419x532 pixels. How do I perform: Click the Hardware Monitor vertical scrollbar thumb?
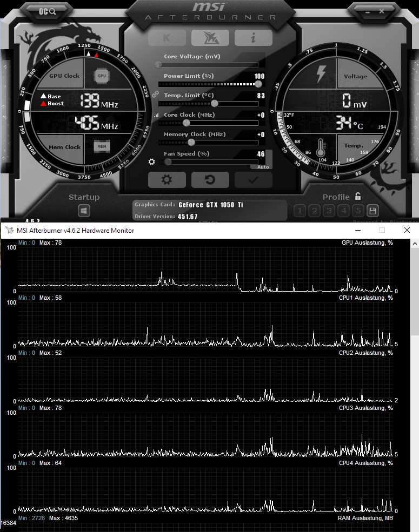point(415,292)
